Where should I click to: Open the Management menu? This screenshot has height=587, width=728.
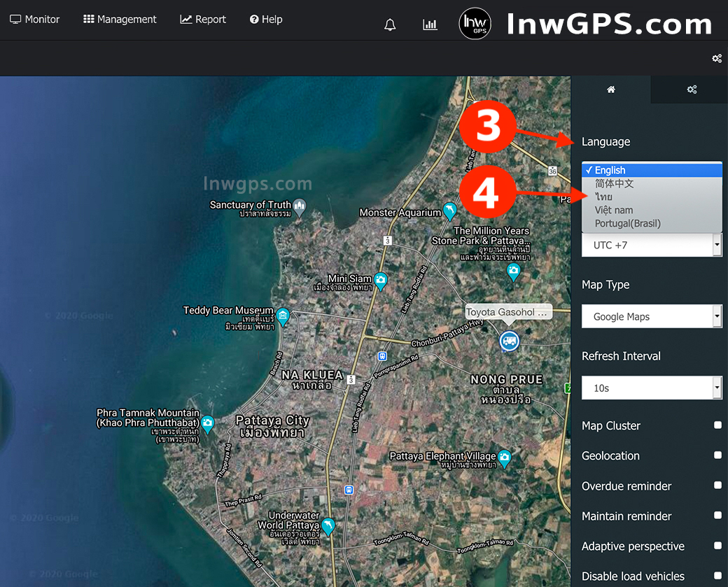coord(120,20)
